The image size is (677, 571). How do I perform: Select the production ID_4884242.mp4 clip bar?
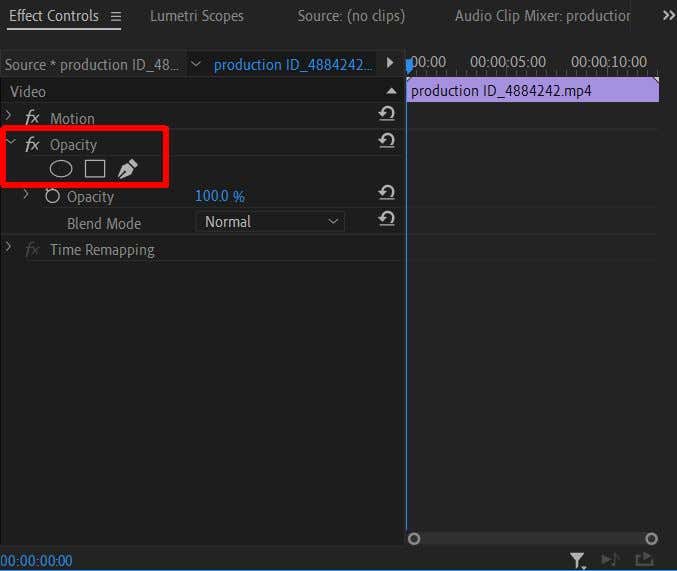tap(532, 90)
